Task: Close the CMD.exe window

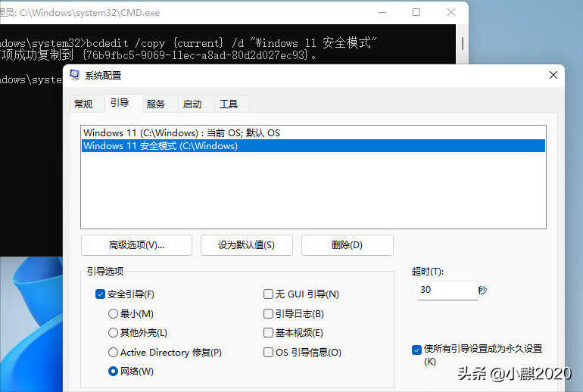Action: 451,12
